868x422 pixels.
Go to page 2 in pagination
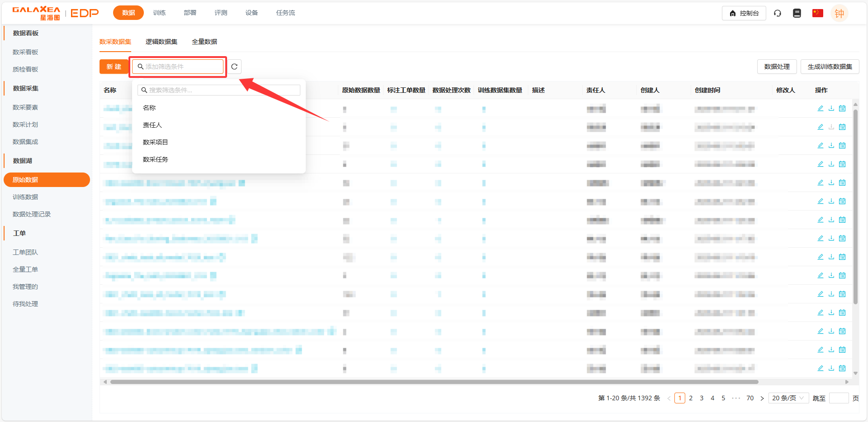[691, 398]
